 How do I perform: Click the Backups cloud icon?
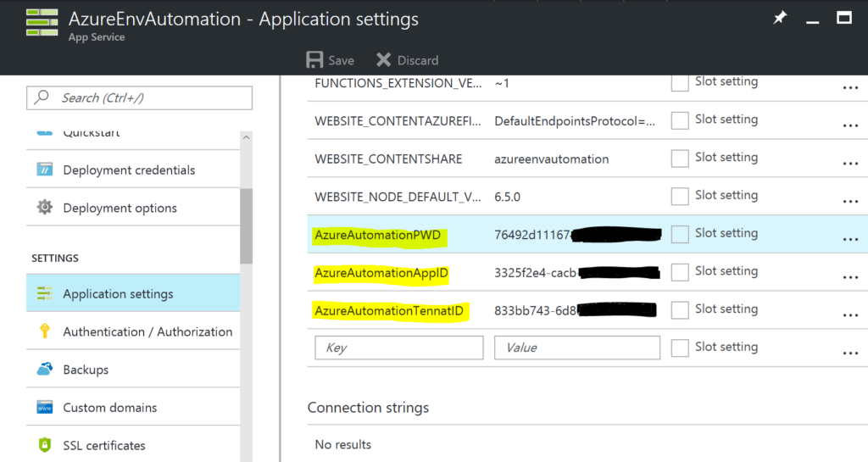coord(45,370)
